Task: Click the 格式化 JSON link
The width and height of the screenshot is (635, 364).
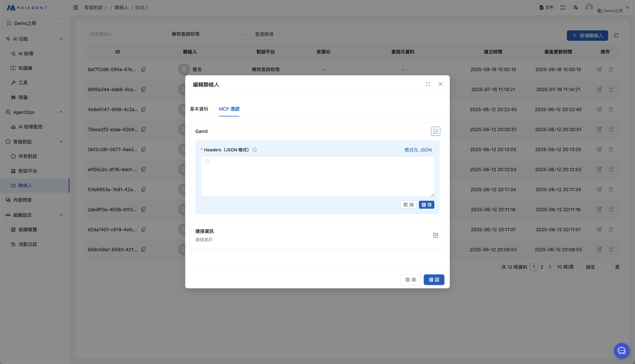Action: [x=418, y=150]
